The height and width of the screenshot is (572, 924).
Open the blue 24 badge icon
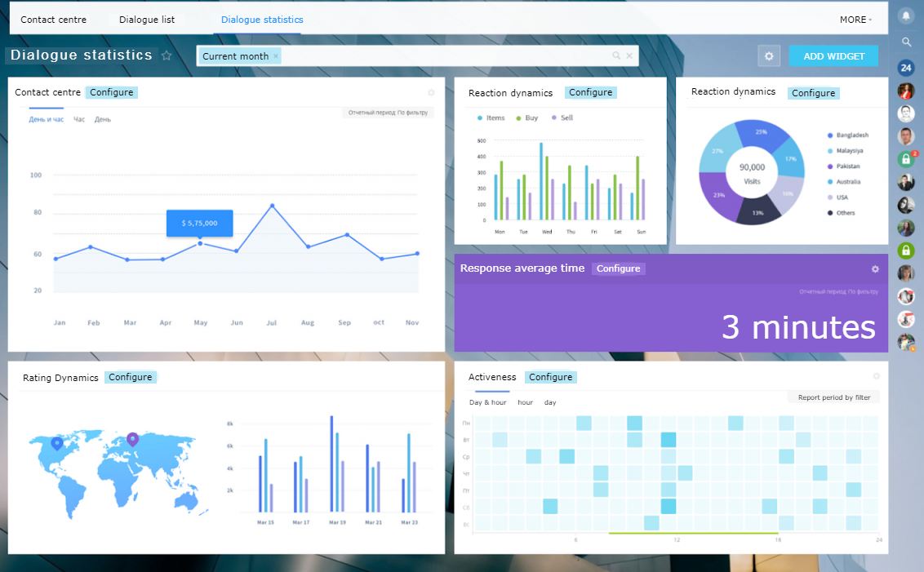tap(906, 68)
